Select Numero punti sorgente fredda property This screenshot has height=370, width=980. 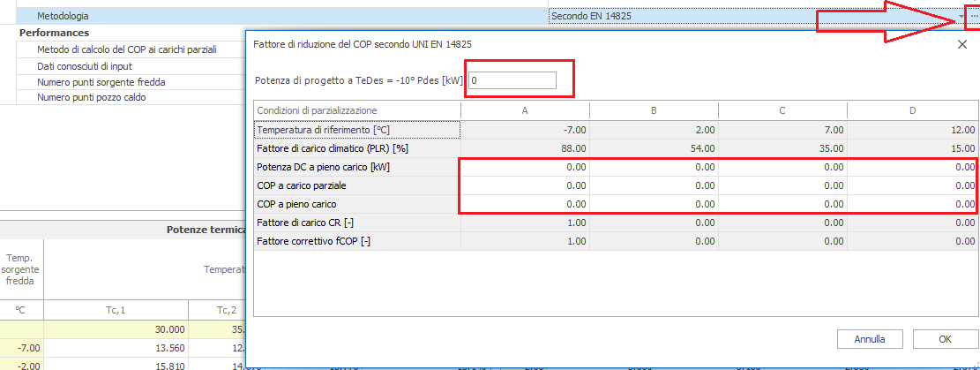101,81
